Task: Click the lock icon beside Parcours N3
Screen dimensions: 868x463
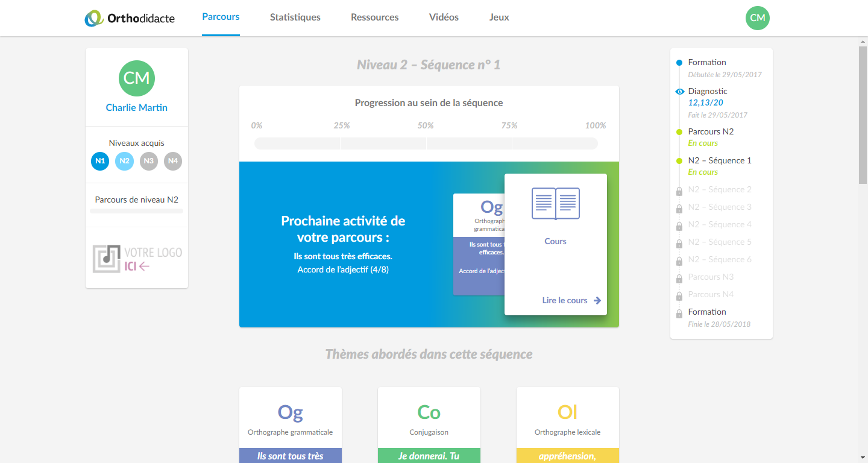Action: click(679, 278)
